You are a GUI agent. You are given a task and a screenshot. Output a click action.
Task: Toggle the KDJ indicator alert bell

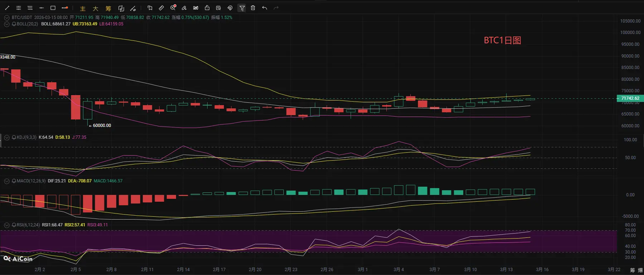tap(14, 137)
